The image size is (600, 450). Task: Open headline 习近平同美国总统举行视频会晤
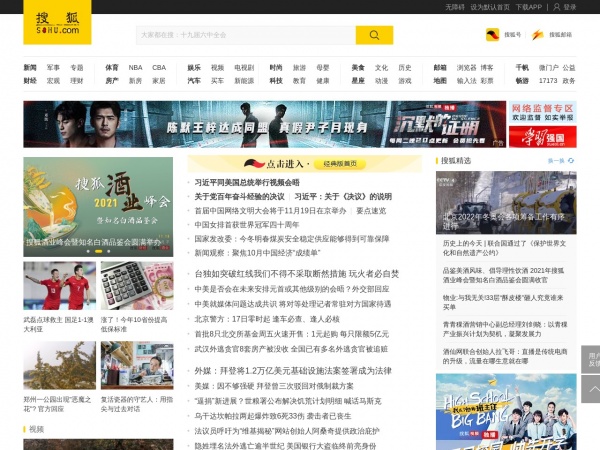(247, 183)
